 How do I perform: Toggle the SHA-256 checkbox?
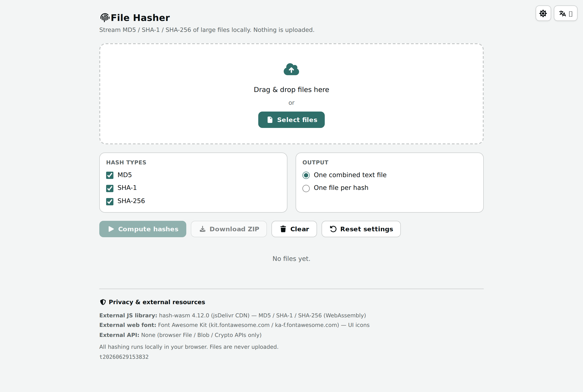coord(110,201)
